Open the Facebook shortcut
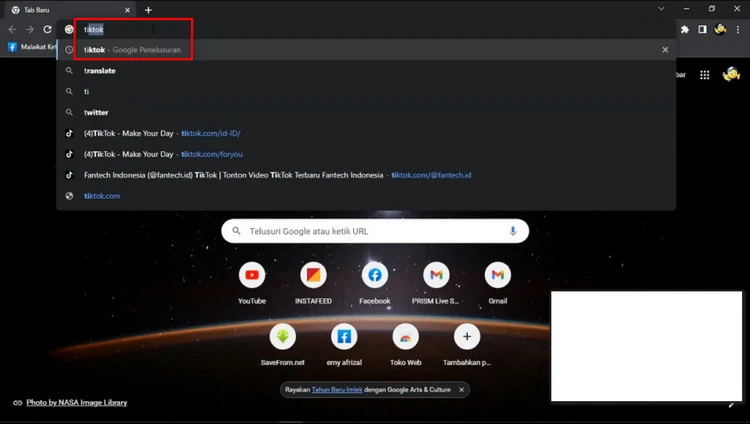 pos(375,283)
